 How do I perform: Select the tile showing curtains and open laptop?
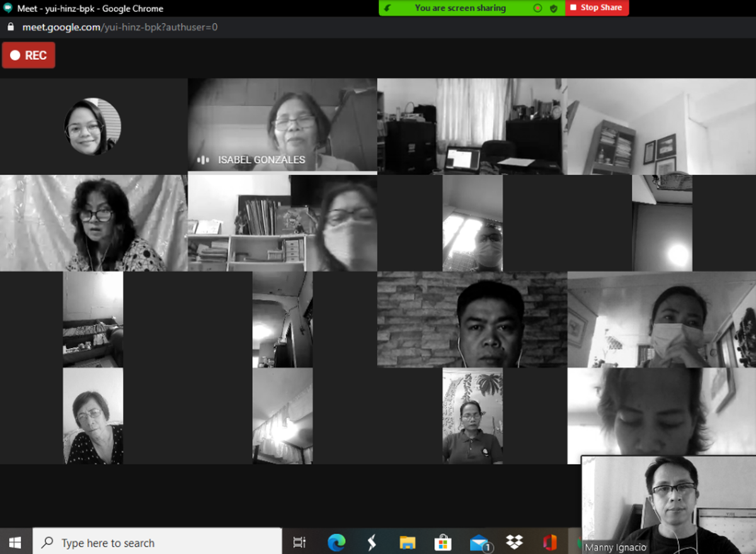472,127
